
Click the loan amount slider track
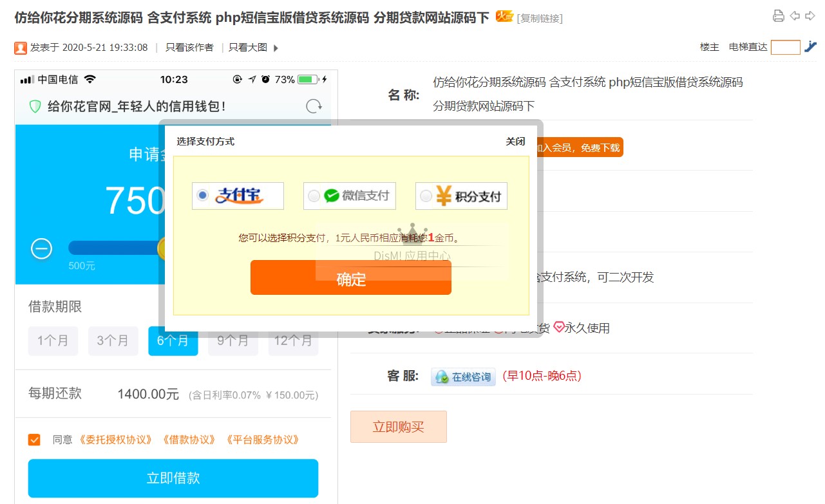click(113, 248)
